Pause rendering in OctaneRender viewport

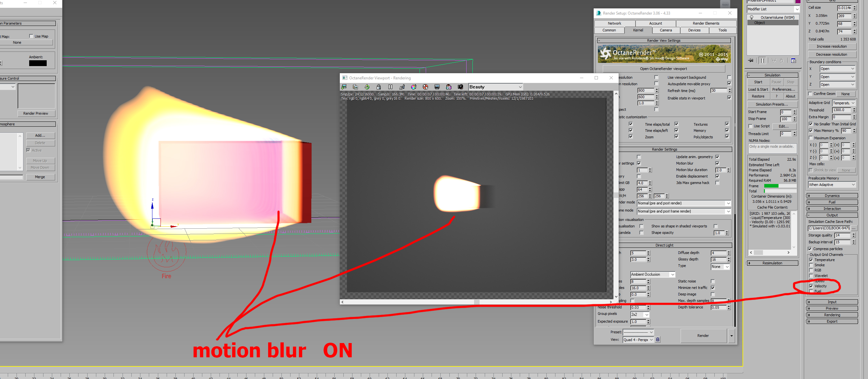pos(390,87)
